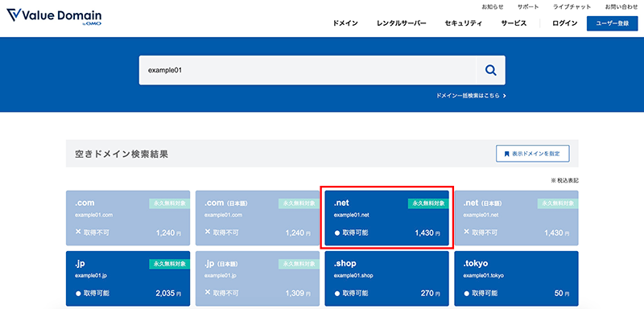Viewport: 644px width, 309px height.
Task: Open the サービス menu
Action: (514, 23)
